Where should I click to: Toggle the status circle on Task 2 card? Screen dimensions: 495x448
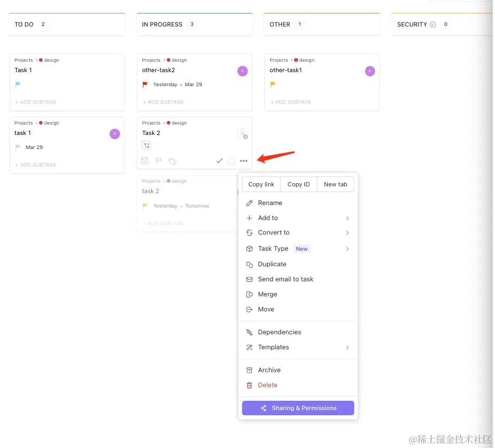232,161
